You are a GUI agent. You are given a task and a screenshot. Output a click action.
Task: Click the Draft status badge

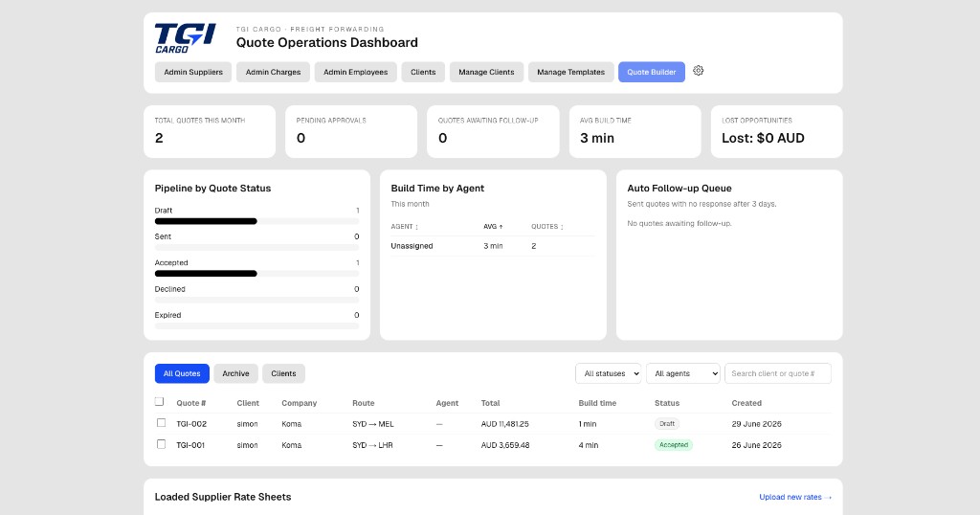tap(667, 424)
